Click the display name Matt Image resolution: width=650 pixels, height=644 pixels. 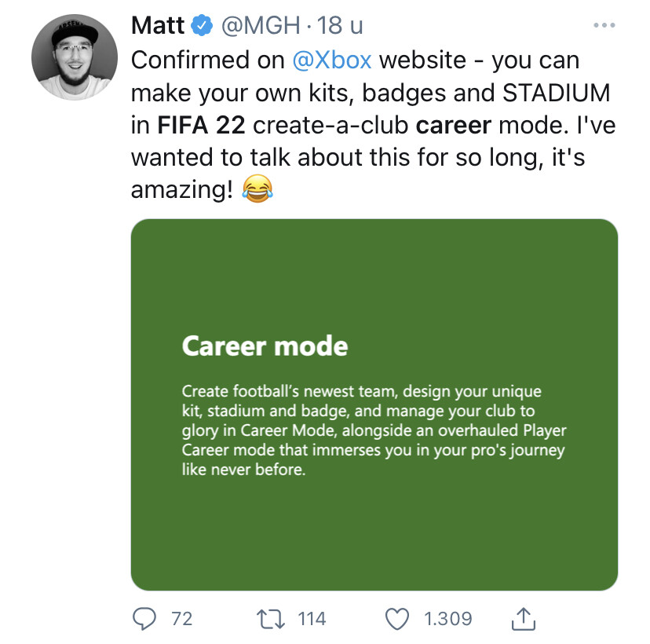(157, 26)
